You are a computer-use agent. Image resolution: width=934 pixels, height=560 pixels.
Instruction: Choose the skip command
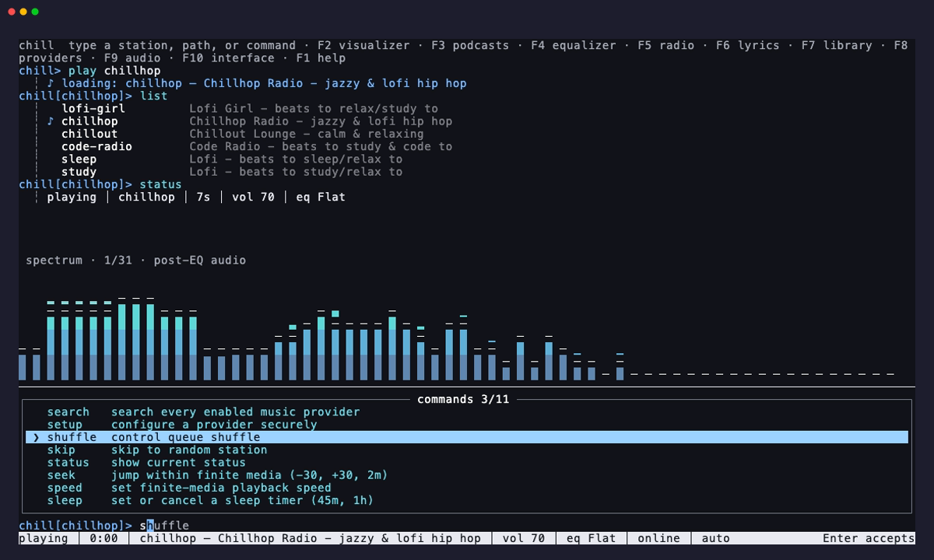(467, 450)
